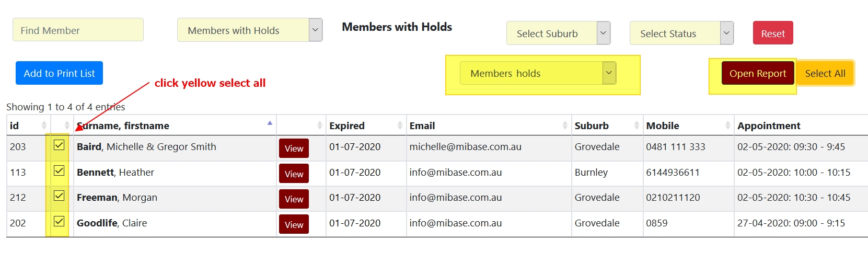Click sort arrows above View button column
Image resolution: width=868 pixels, height=274 pixels.
pos(319,125)
